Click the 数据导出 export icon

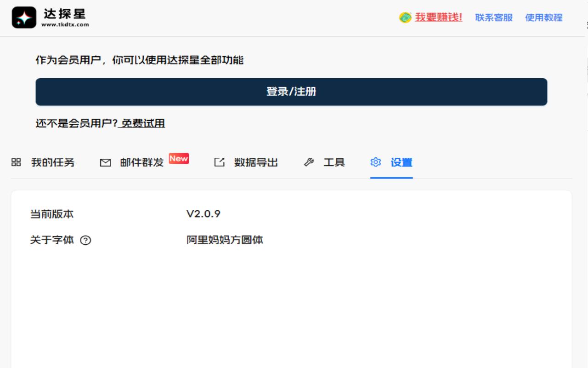(x=219, y=162)
